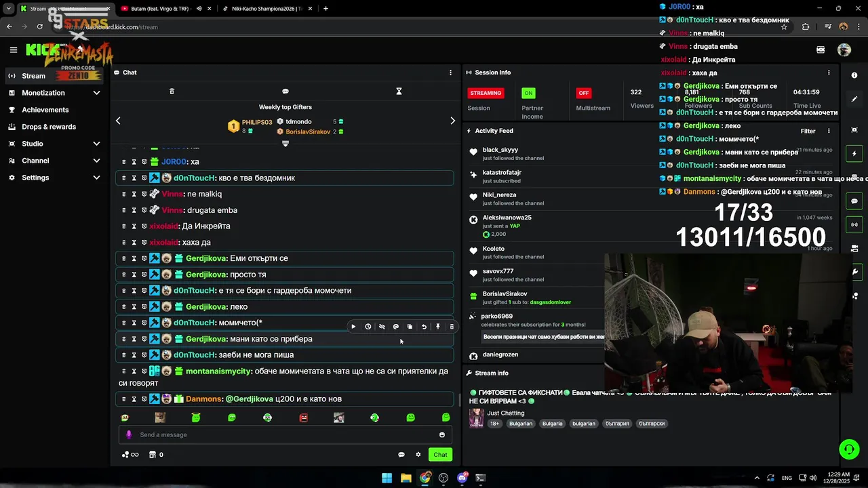Switch to Niki-Kacho TikTok browser tab
The width and height of the screenshot is (868, 488).
tap(266, 9)
